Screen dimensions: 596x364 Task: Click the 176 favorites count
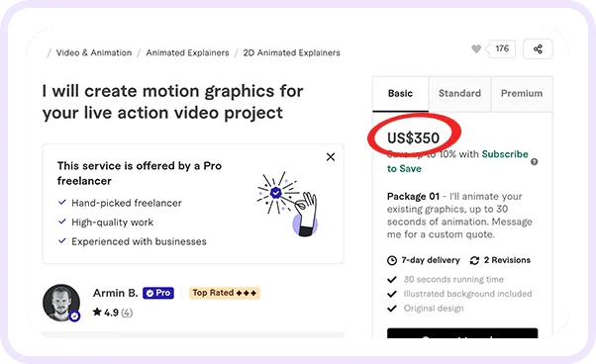click(502, 48)
